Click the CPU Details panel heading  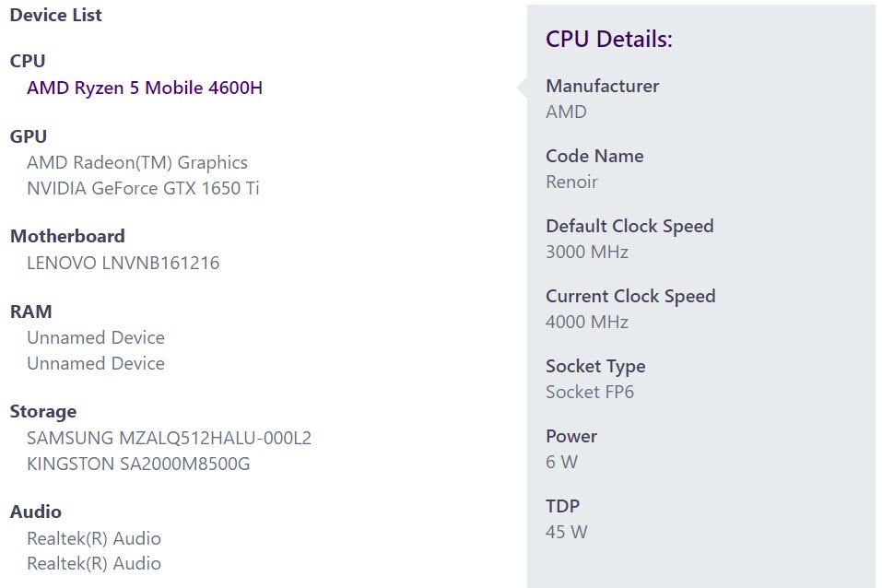pyautogui.click(x=609, y=39)
